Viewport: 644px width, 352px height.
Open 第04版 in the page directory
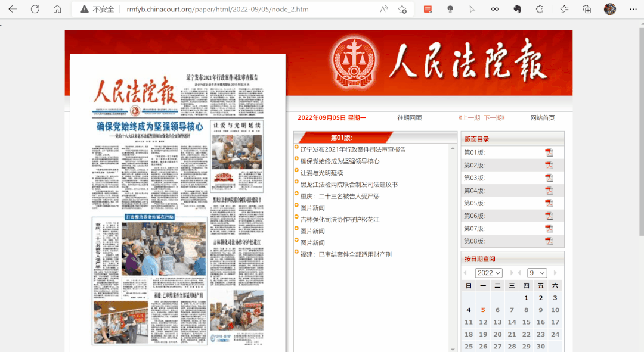point(475,191)
